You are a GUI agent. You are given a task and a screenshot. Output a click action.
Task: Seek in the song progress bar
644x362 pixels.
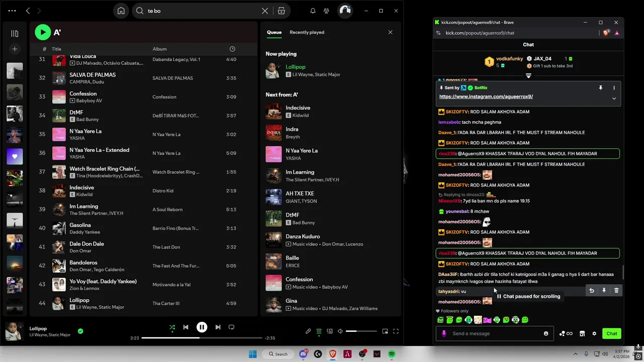click(202, 338)
